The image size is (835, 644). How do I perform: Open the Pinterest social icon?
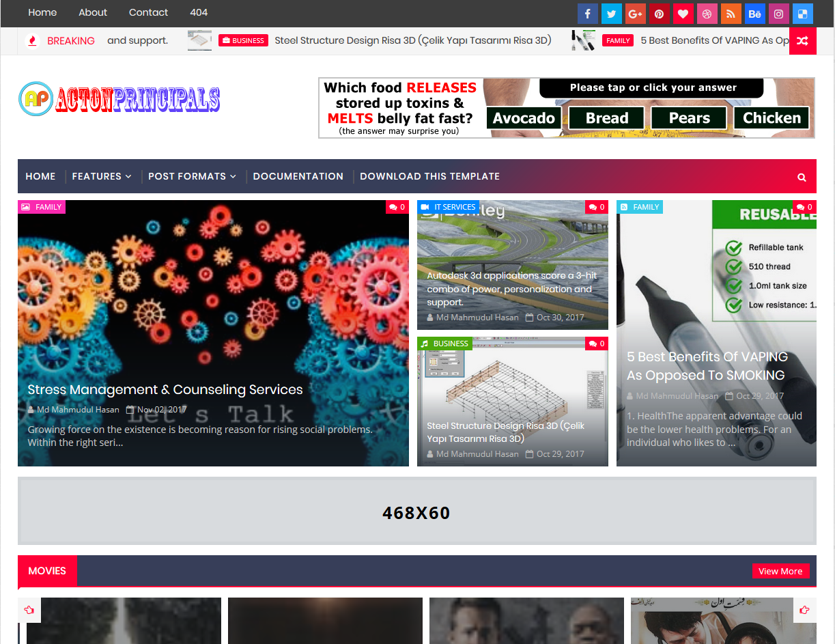659,14
